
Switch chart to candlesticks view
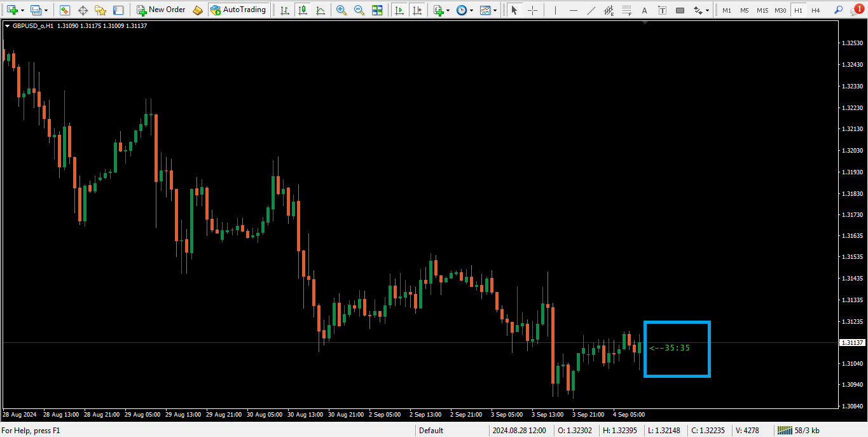pyautogui.click(x=303, y=10)
